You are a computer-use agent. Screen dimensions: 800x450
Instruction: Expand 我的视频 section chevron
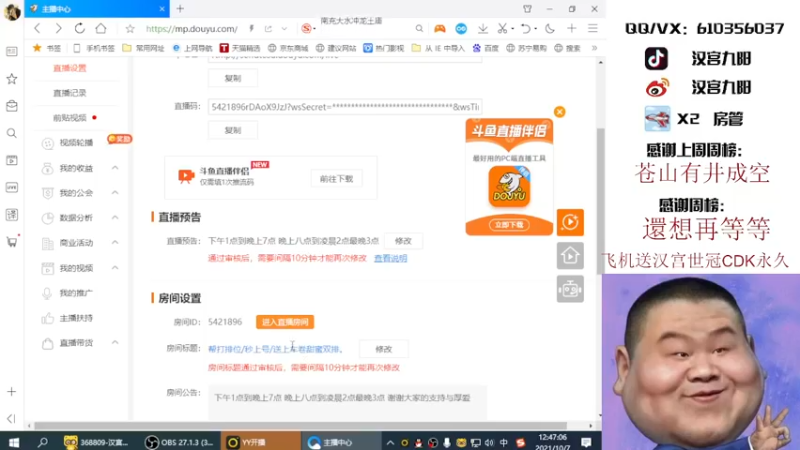115,268
